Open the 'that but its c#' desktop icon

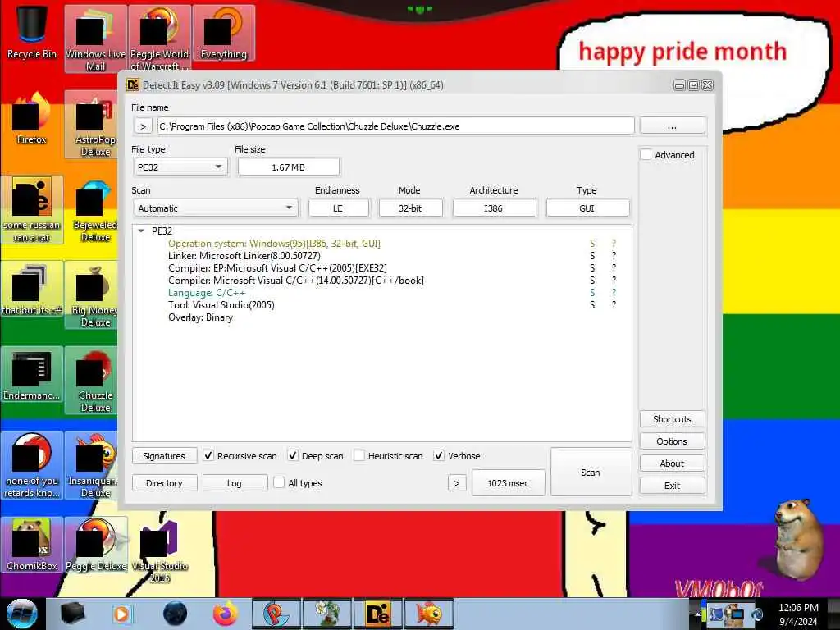[x=32, y=290]
